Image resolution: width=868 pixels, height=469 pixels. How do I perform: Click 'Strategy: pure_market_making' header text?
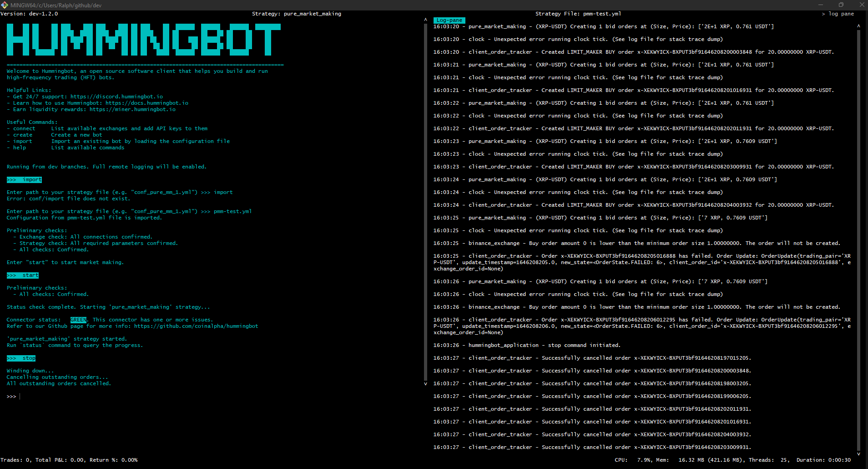(x=297, y=14)
